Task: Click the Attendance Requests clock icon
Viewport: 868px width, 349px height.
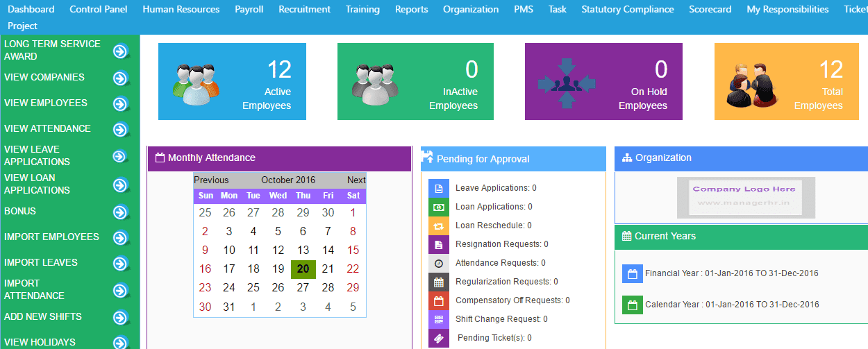Action: [439, 263]
